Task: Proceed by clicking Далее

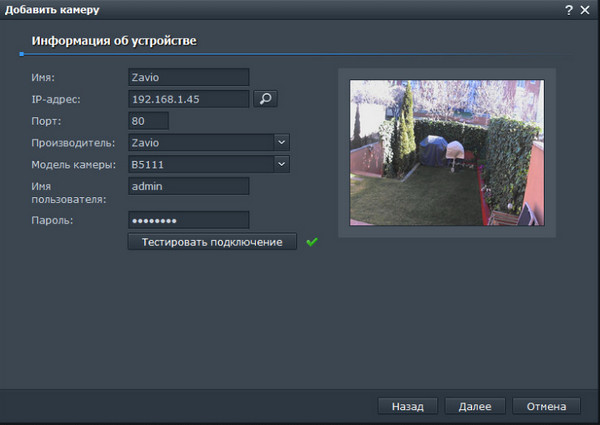Action: pos(474,406)
